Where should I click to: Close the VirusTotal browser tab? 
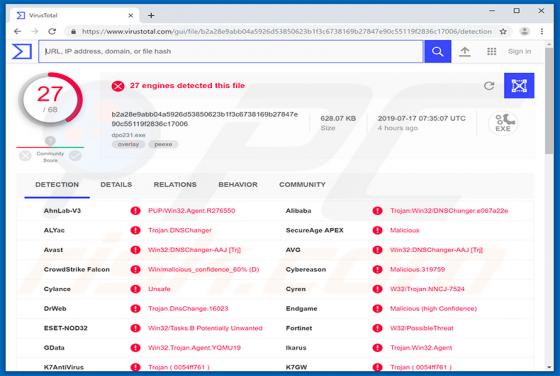131,15
